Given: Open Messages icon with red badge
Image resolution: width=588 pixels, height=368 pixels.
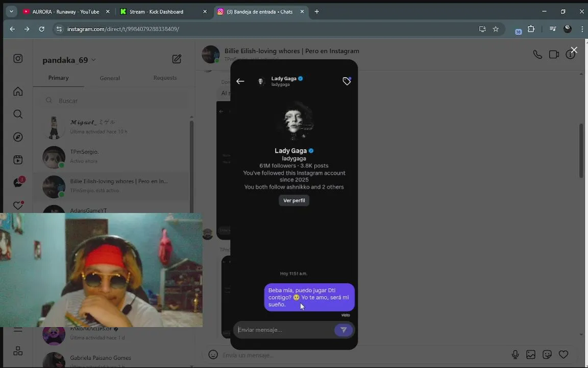Looking at the screenshot, I should [19, 182].
